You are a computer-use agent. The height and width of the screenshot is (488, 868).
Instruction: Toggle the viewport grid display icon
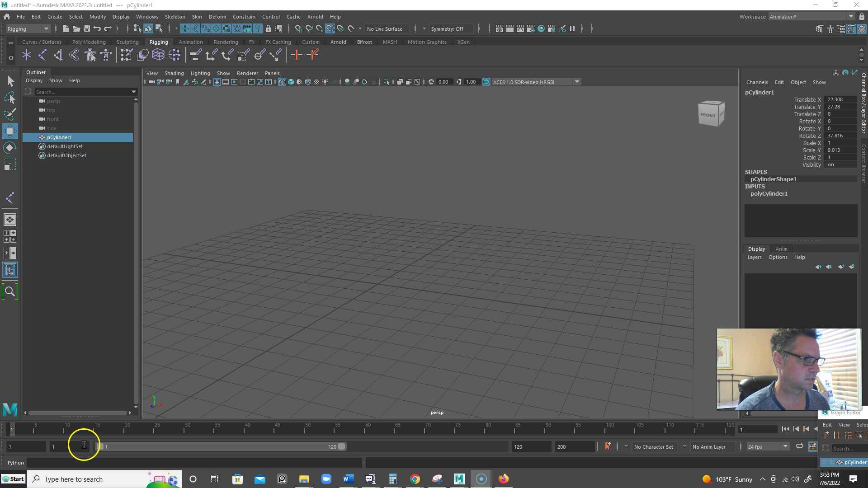coord(217,82)
